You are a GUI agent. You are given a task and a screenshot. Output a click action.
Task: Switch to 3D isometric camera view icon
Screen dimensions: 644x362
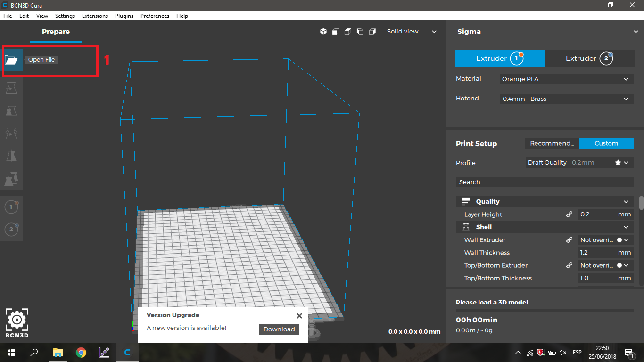(x=323, y=32)
